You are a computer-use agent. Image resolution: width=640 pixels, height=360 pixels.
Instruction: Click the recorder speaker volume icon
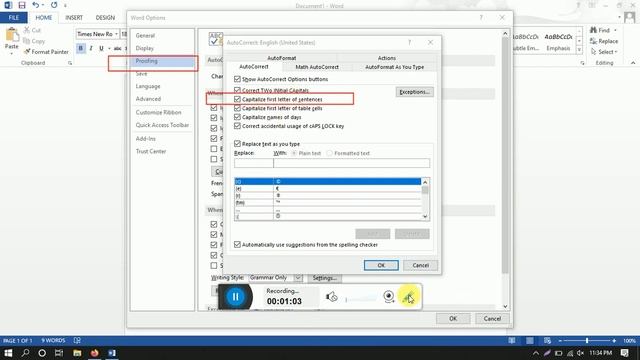[331, 297]
